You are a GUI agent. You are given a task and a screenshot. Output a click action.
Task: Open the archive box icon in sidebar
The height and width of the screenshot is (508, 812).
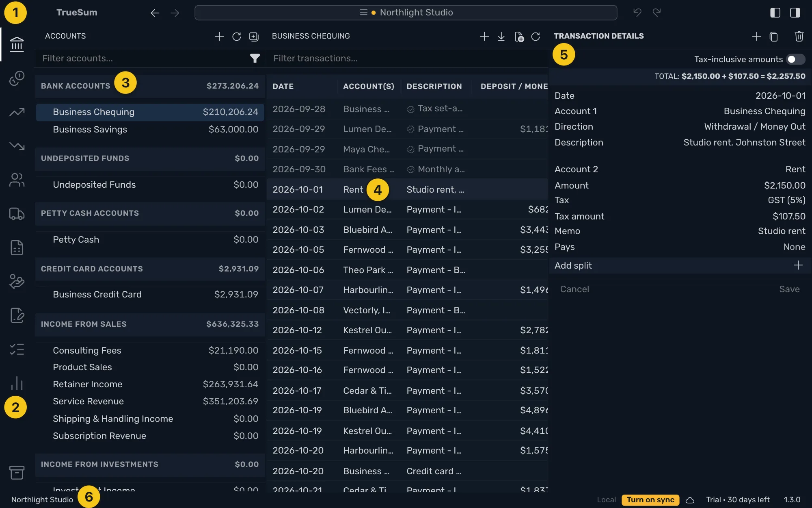(17, 472)
